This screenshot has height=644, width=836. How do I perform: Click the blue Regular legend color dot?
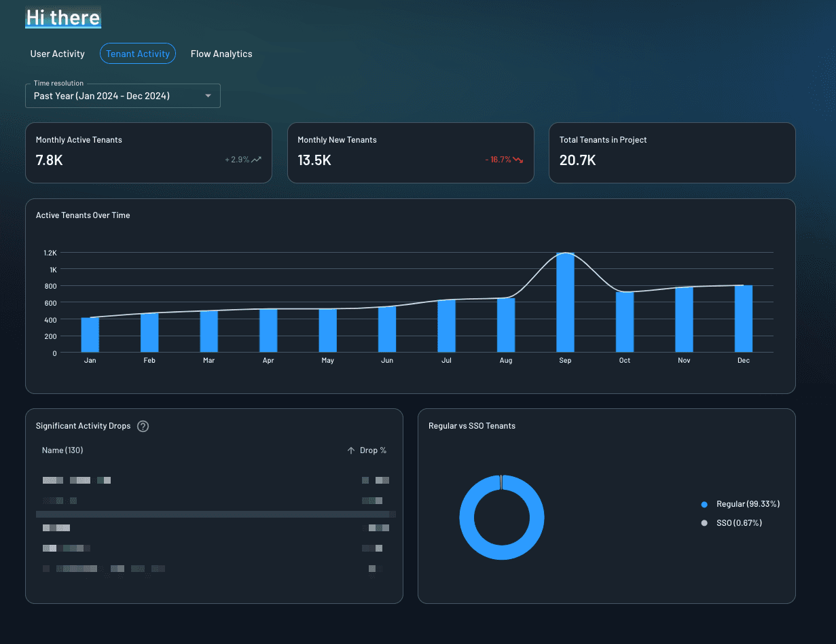[704, 504]
